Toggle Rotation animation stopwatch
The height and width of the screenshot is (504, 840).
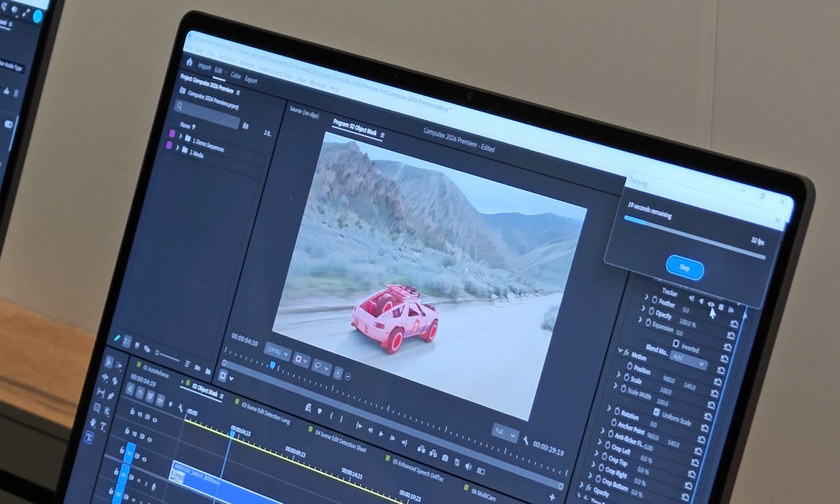pos(616,411)
